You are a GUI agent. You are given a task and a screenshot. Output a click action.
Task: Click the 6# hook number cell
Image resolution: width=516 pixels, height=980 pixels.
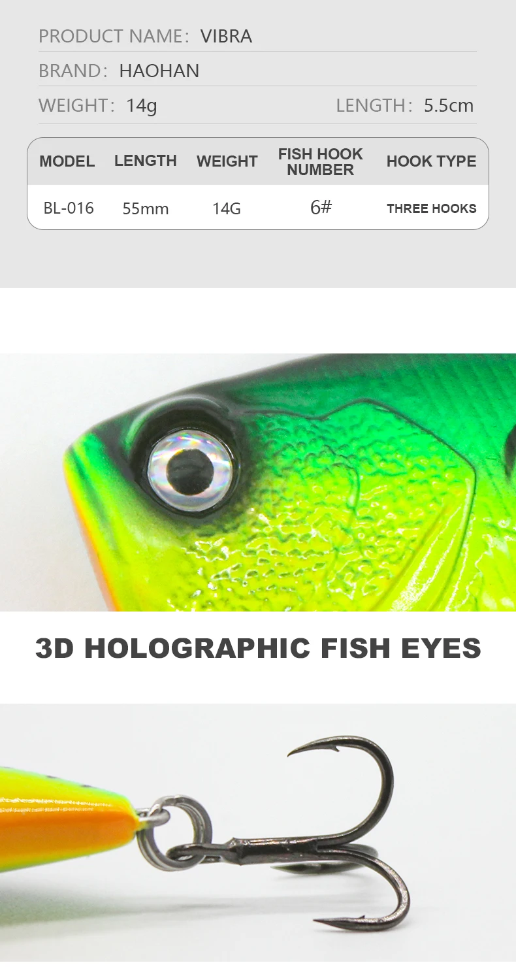click(321, 208)
